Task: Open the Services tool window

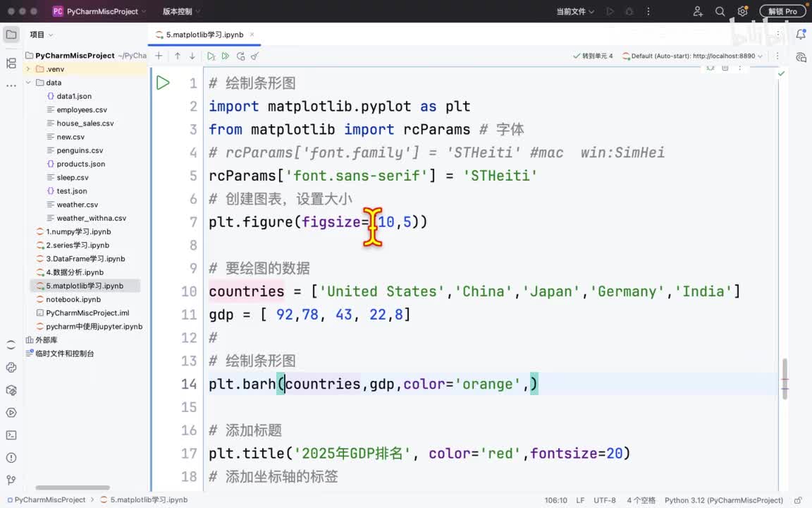Action: pos(11,413)
